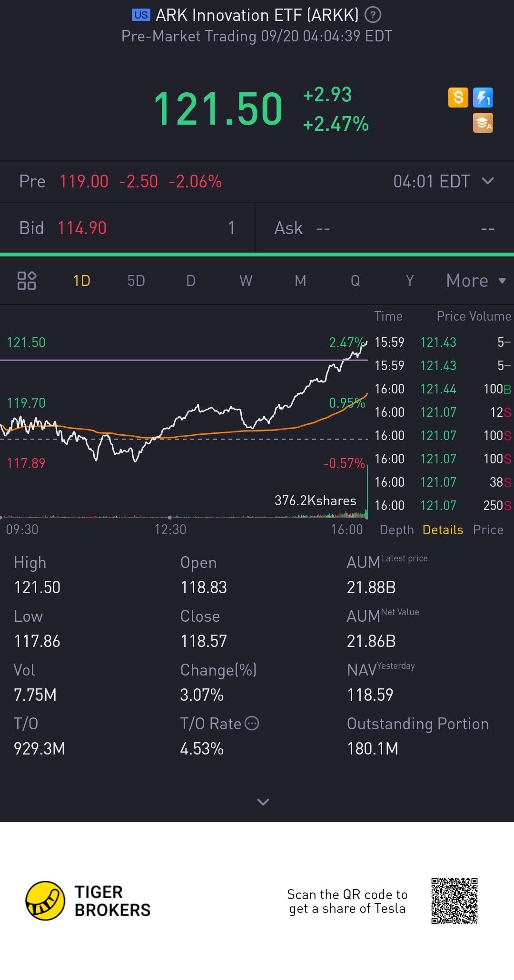Screen dimensions: 514x980
Task: Tap the T/O Rate value 4.53%
Action: (x=202, y=749)
